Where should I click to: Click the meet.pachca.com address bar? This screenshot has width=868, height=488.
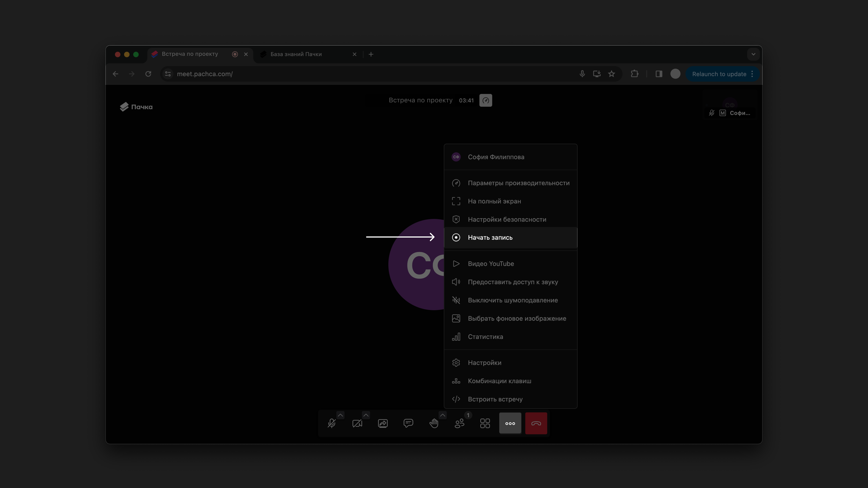pyautogui.click(x=371, y=74)
